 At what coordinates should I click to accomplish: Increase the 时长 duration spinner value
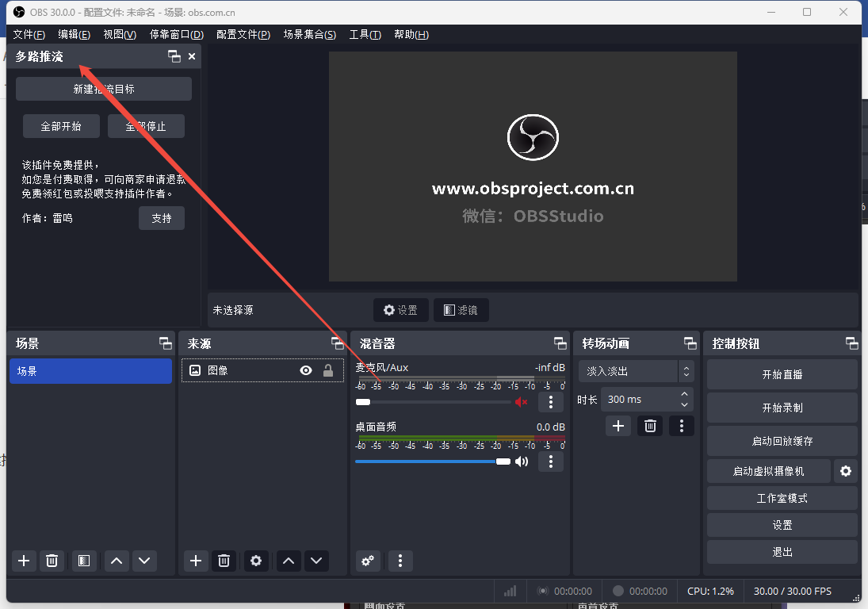coord(684,395)
